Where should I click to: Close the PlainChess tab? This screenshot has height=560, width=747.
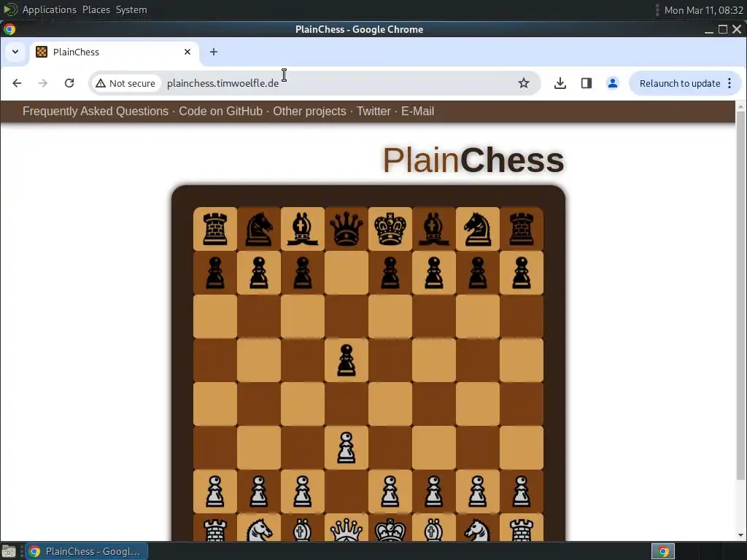pyautogui.click(x=187, y=52)
